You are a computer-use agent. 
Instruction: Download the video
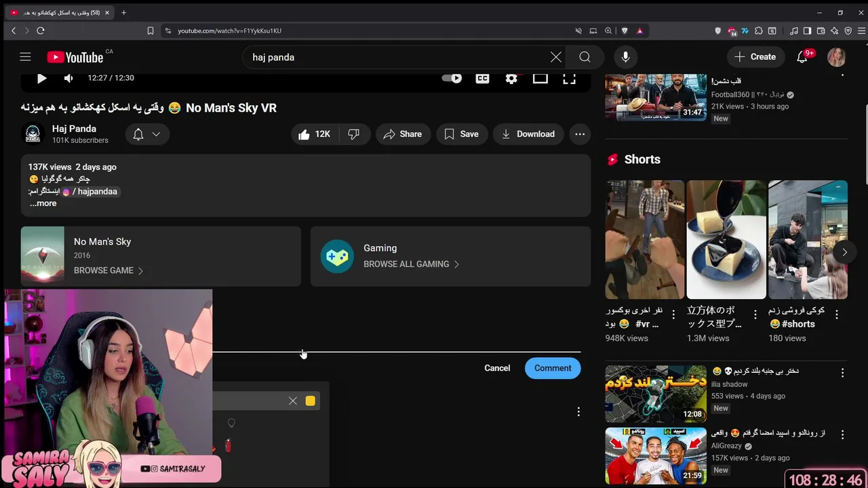pos(528,134)
